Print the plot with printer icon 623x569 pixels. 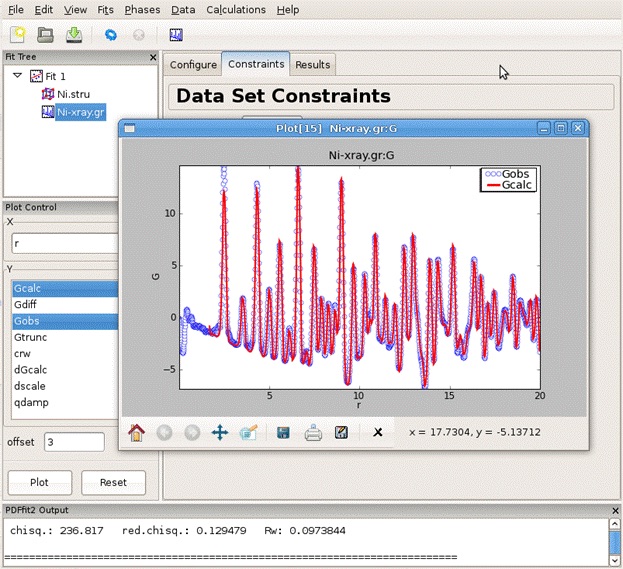(x=313, y=433)
